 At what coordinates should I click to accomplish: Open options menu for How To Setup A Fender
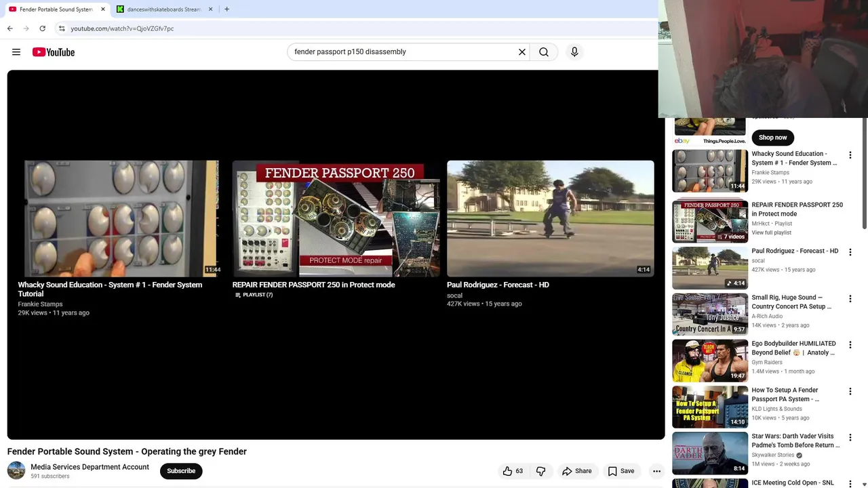[x=850, y=392]
